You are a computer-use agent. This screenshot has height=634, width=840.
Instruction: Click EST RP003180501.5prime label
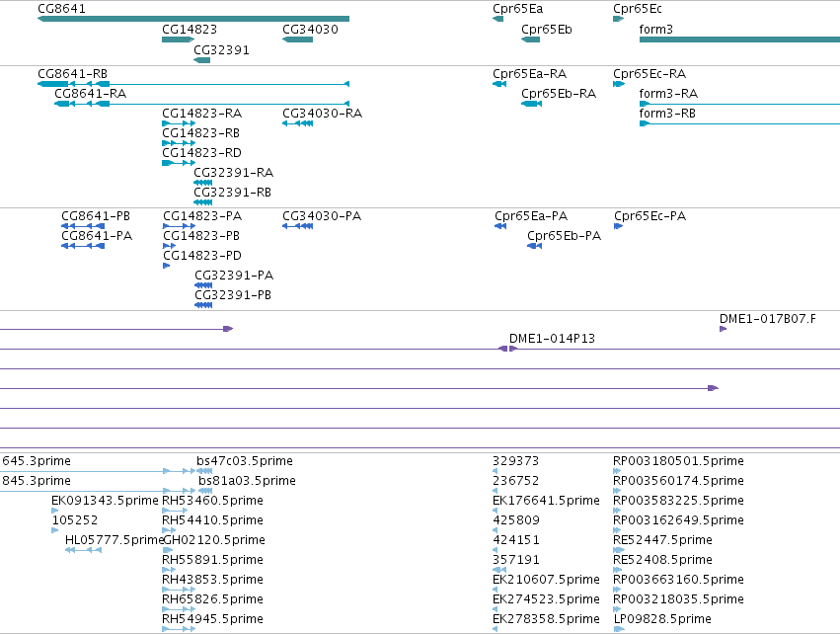coord(678,461)
